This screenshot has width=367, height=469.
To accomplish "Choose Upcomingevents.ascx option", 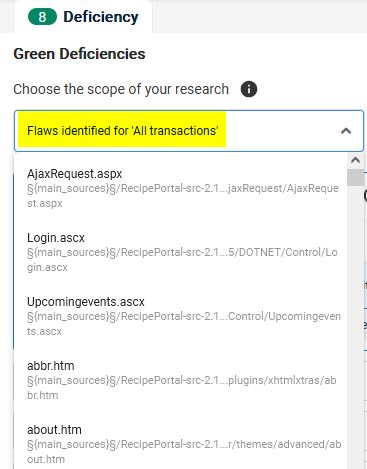I will 180,316.
